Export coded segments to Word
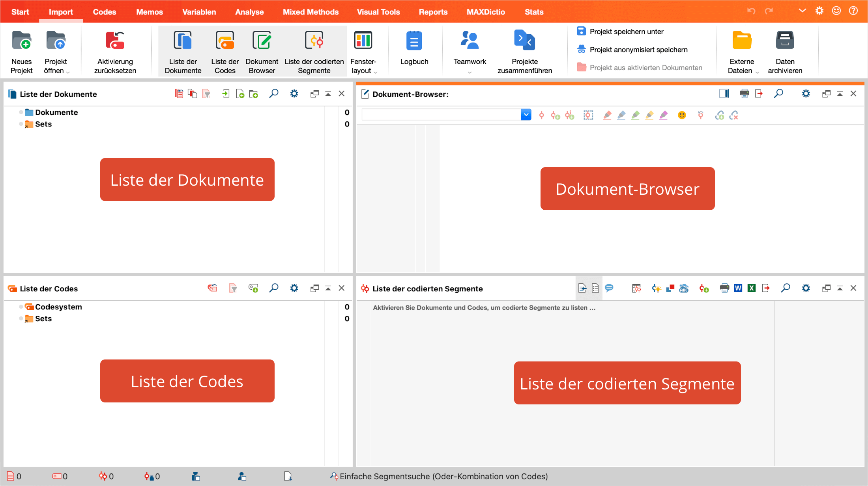The image size is (868, 486). point(738,288)
